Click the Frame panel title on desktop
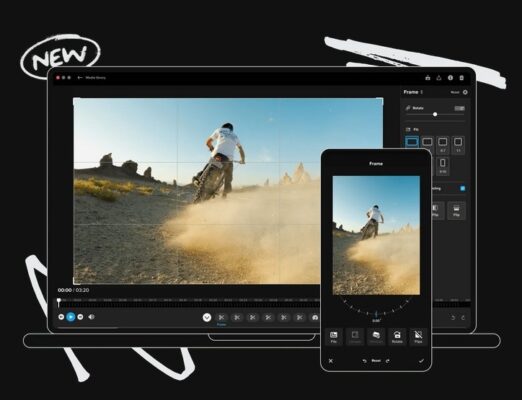 pos(411,92)
